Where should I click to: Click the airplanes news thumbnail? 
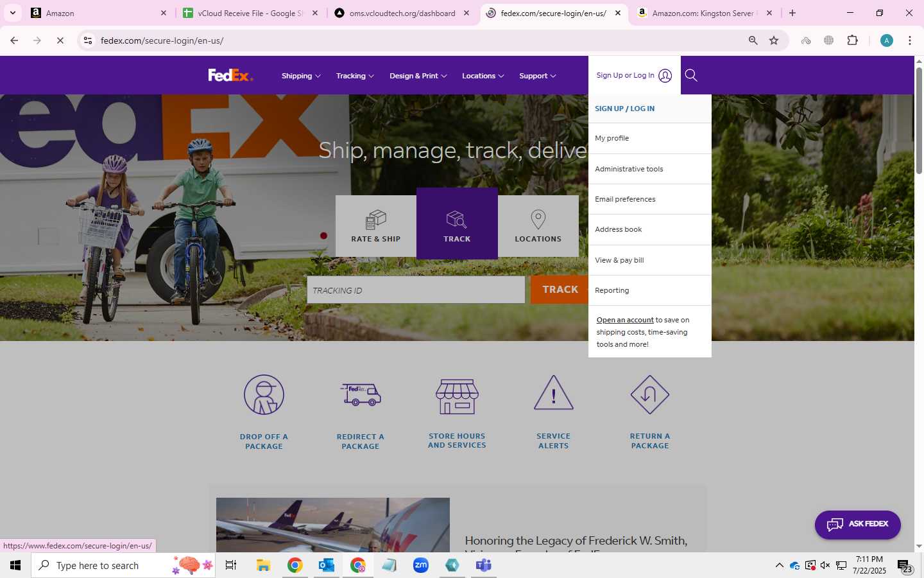pos(333,525)
